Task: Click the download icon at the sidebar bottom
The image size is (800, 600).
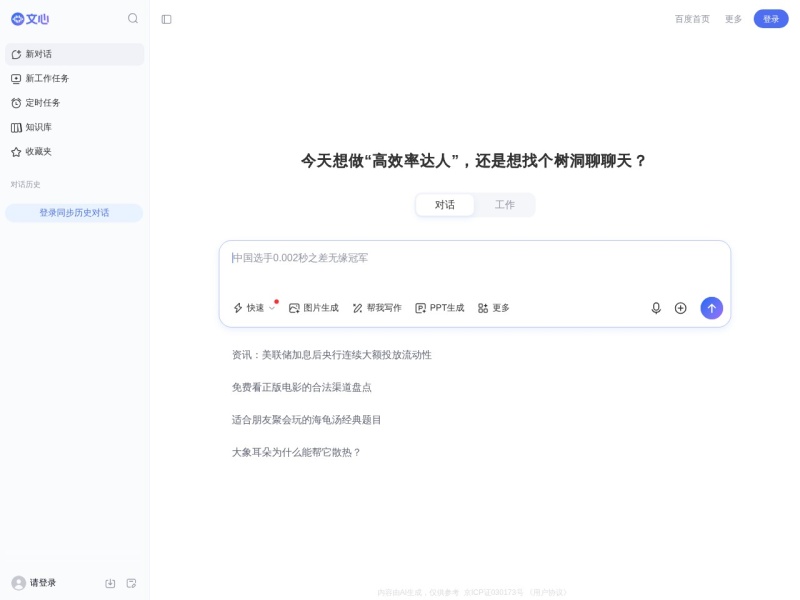Action: pos(110,583)
